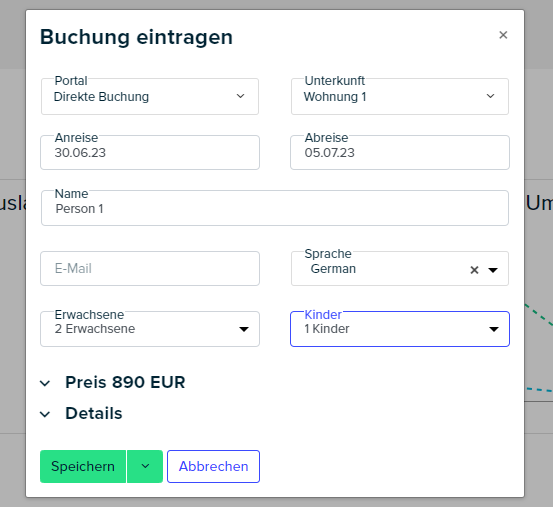Open the 2 Erwachsene selector
The width and height of the screenshot is (553, 507).
(150, 329)
